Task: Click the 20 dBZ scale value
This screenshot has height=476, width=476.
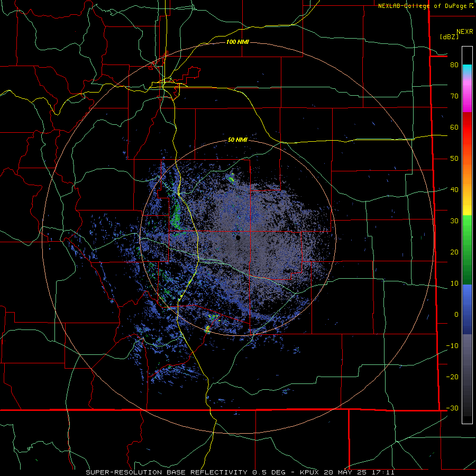Action: click(454, 252)
